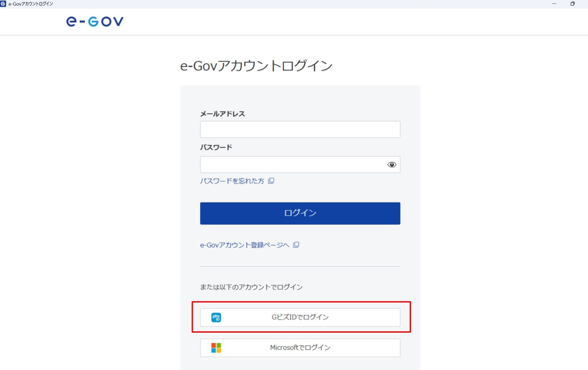
Task: Toggle password visibility with the eye icon
Action: [x=392, y=165]
